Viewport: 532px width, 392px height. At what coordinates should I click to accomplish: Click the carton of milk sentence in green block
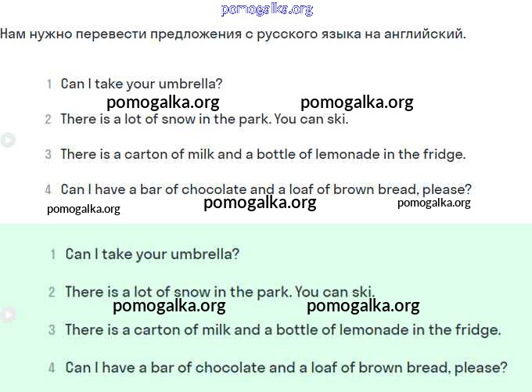pos(282,329)
